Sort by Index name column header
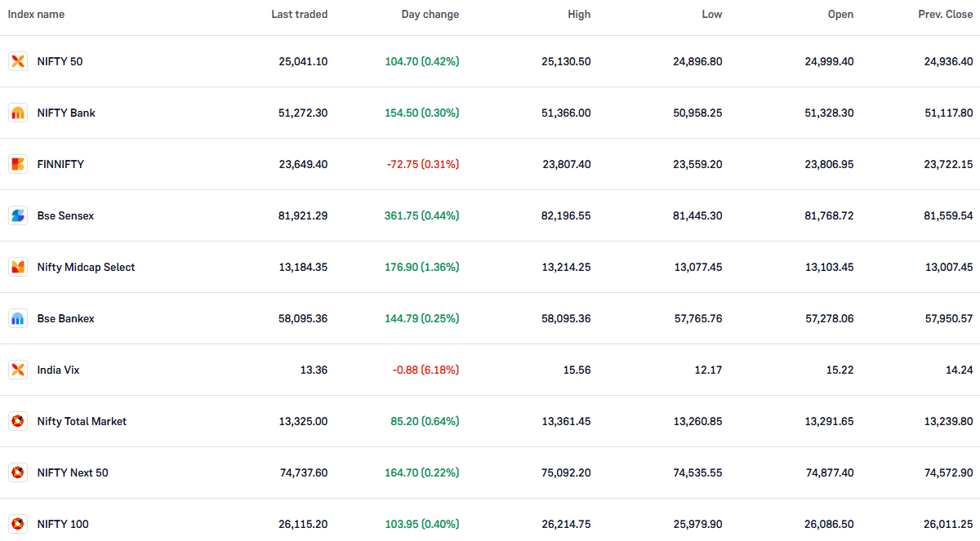Image resolution: width=980 pixels, height=541 pixels. (36, 15)
